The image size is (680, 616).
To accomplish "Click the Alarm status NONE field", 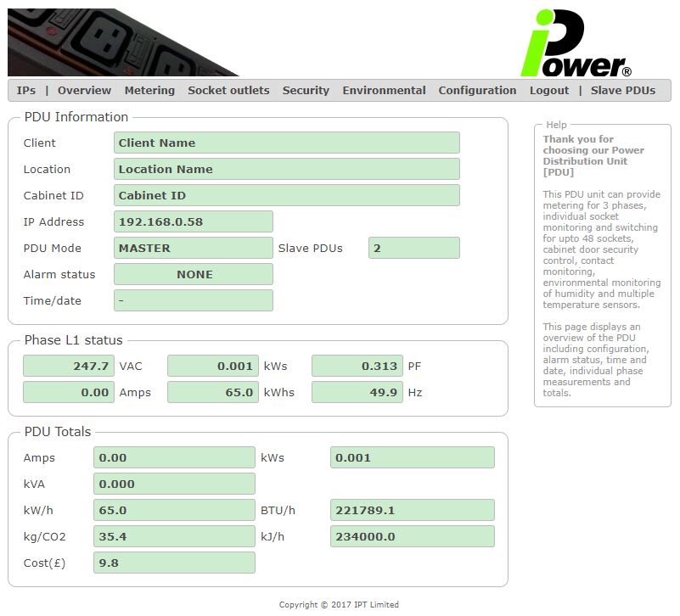I will (193, 274).
